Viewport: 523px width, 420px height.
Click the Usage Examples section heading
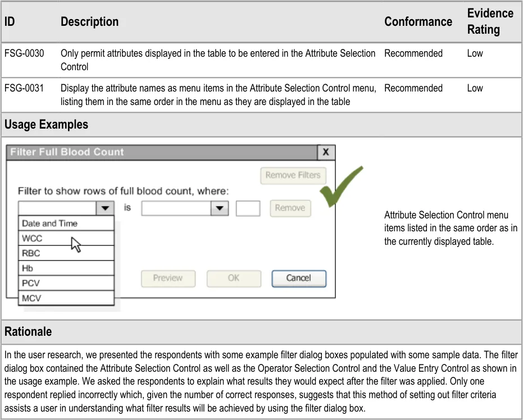coord(47,124)
